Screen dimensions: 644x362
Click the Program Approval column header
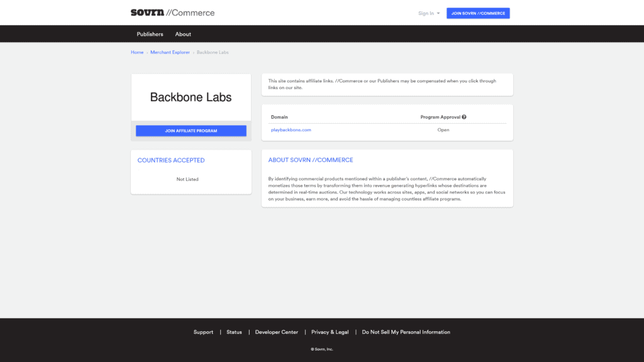pos(440,117)
